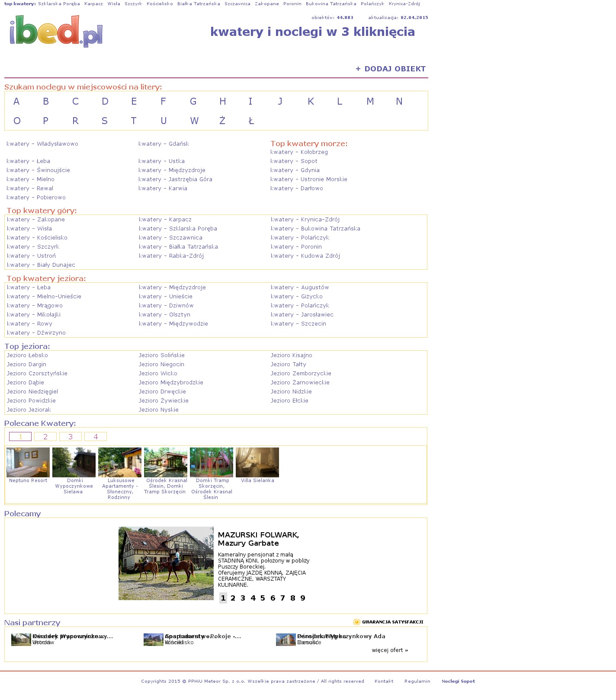Select the letter Ż in alphabet index
Screen dimensions: 616x700
222,121
